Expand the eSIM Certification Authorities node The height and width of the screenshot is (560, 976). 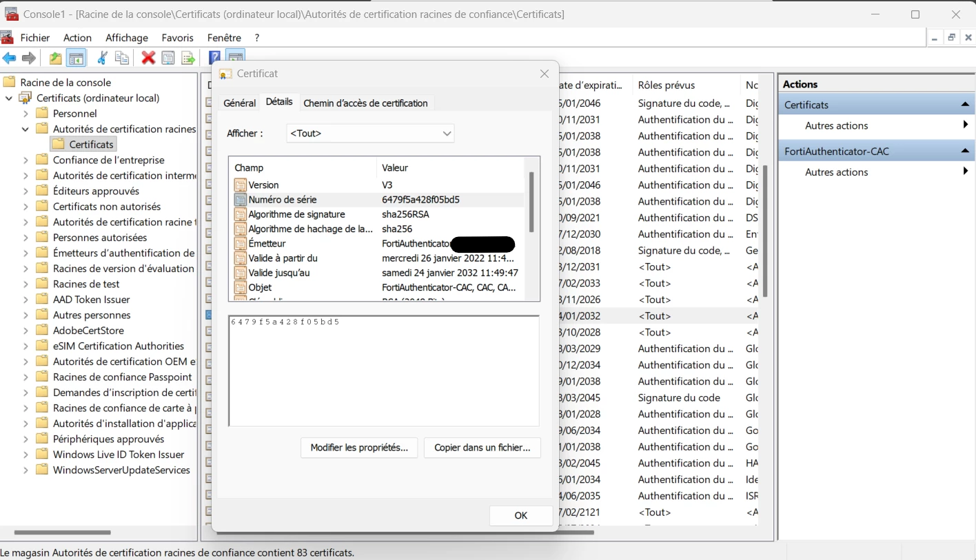click(26, 346)
